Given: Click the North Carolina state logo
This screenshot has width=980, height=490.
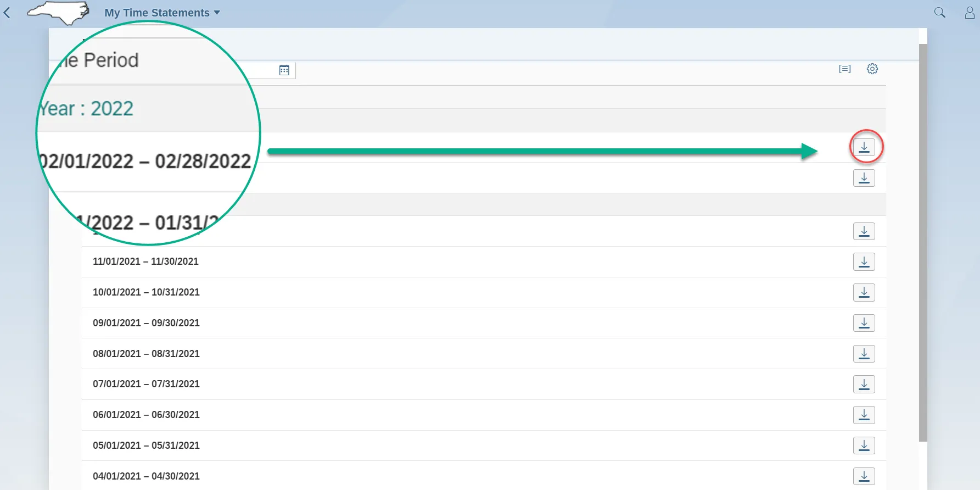Looking at the screenshot, I should (x=58, y=13).
